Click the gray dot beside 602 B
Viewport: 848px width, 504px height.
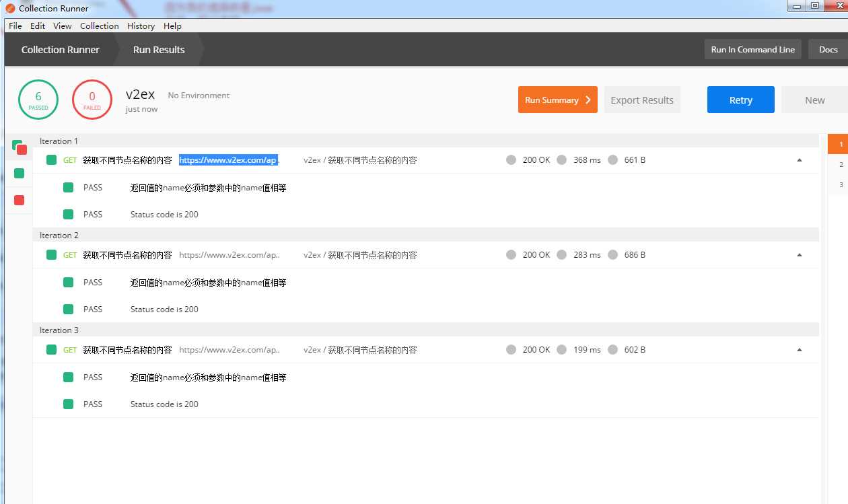pos(612,350)
